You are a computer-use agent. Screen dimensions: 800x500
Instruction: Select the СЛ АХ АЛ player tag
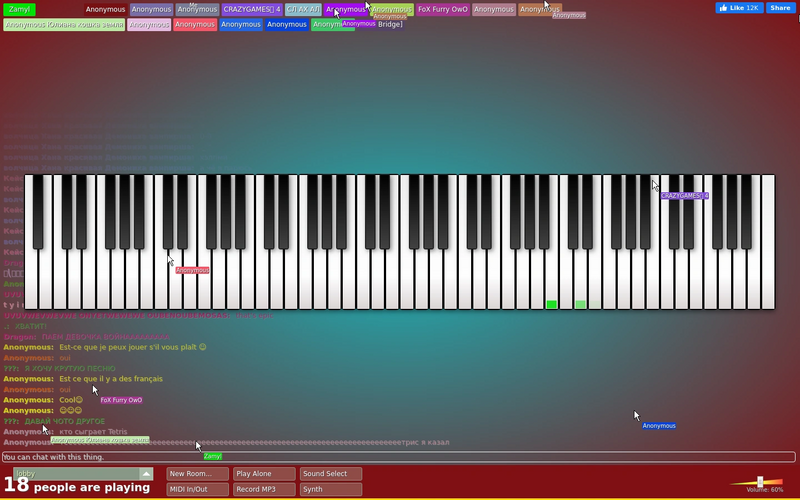[x=303, y=9]
